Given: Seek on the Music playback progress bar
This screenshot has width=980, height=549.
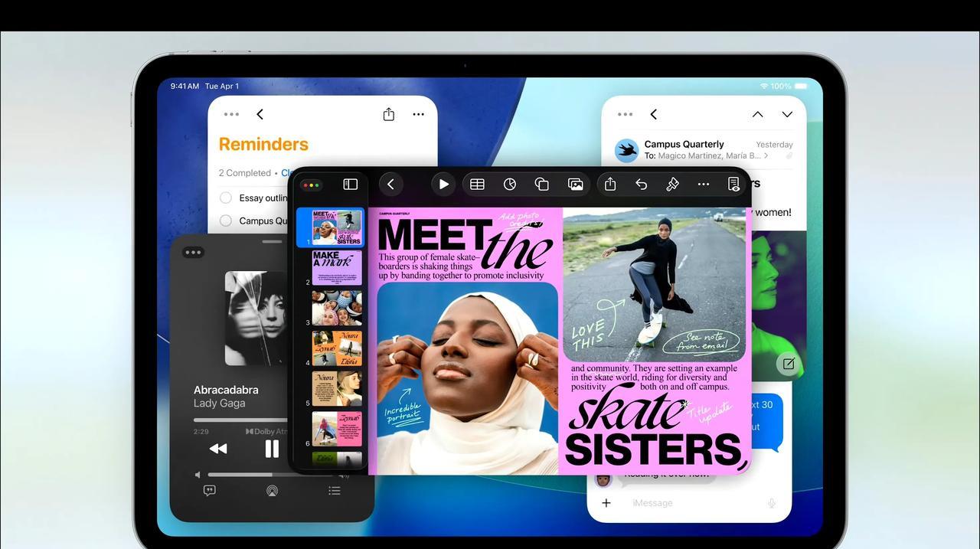Looking at the screenshot, I should tap(241, 420).
